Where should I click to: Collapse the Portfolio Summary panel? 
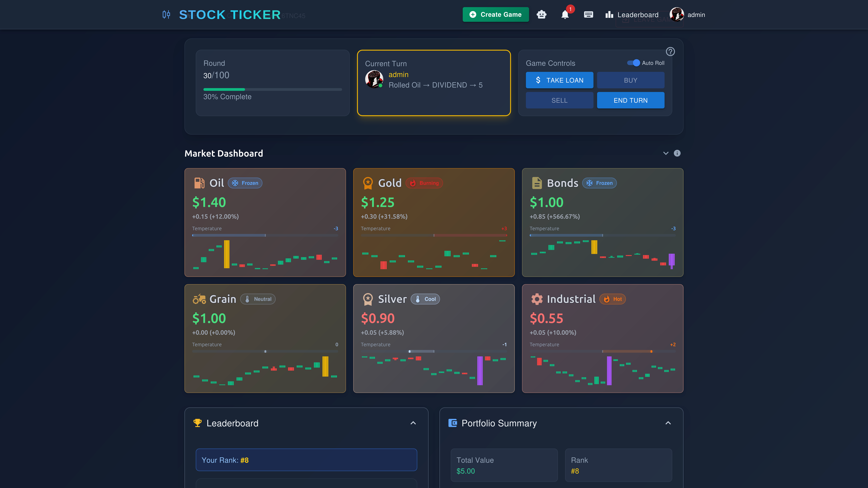coord(668,423)
